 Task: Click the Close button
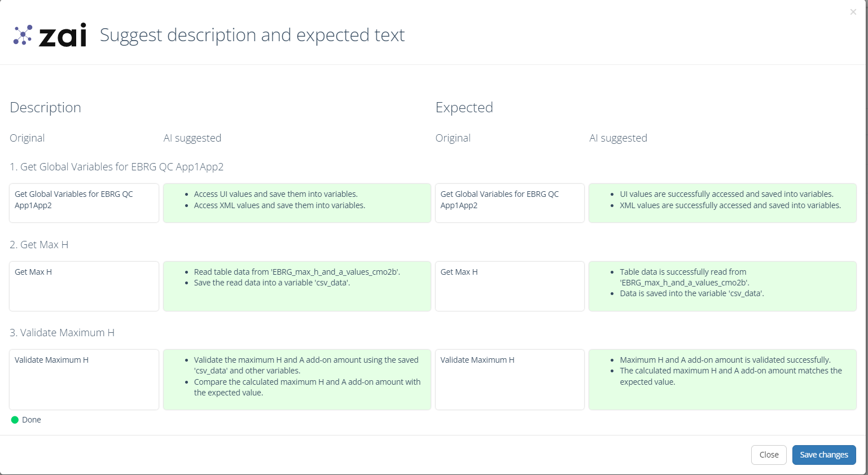coord(769,455)
